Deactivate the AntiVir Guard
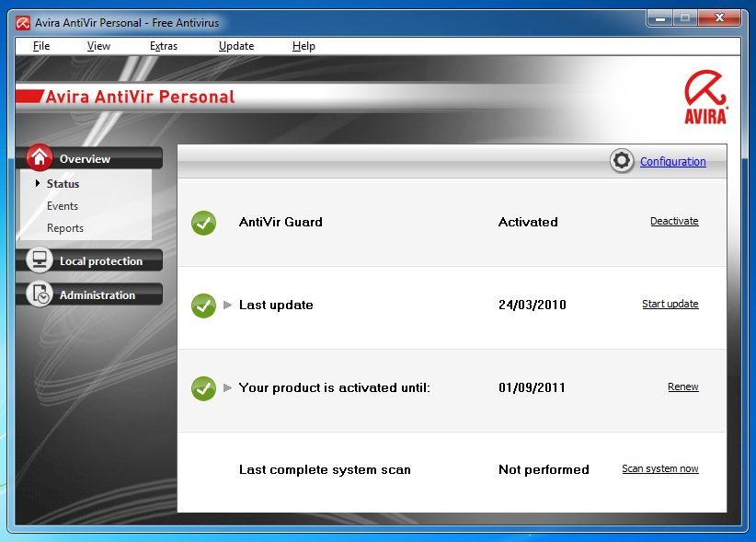Screen dimensions: 756x542 click(x=674, y=222)
